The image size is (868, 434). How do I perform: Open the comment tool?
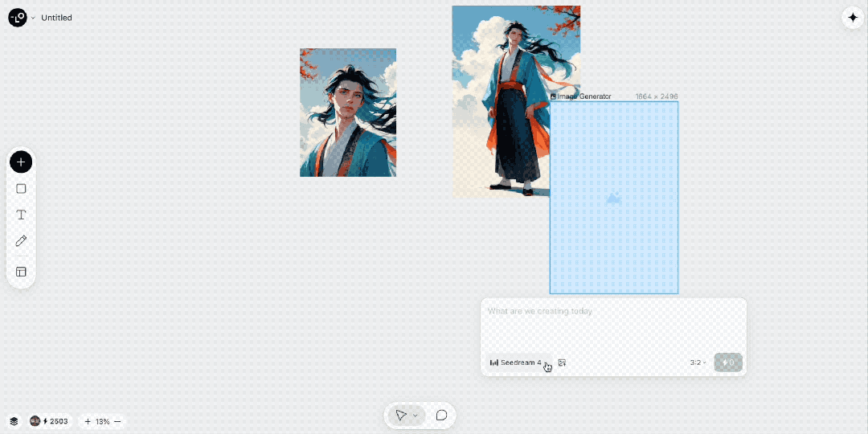click(441, 416)
